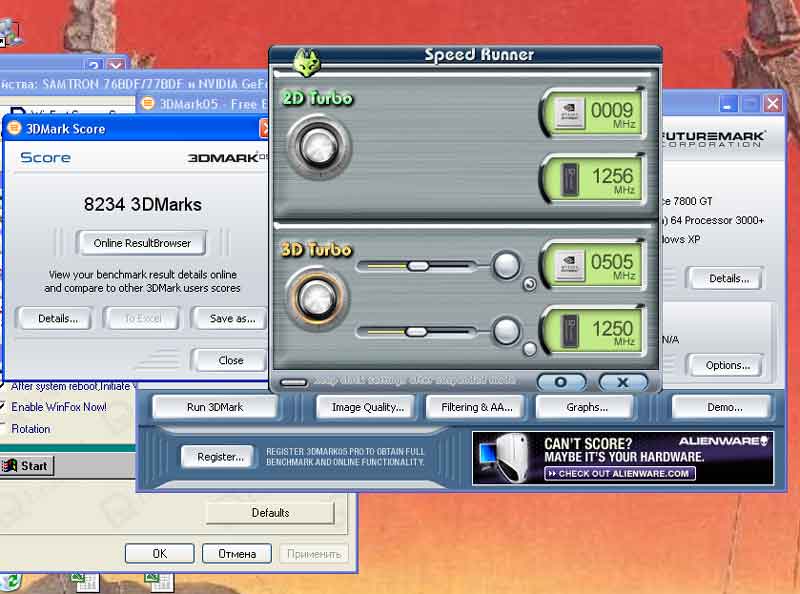Select the 0009 MHz value
The height and width of the screenshot is (594, 800).
(x=612, y=110)
